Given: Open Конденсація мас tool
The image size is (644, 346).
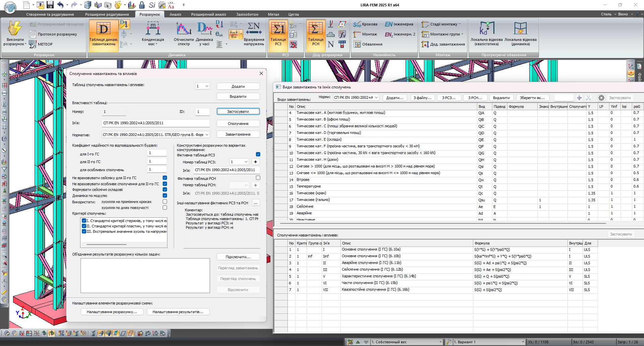Looking at the screenshot, I should pyautogui.click(x=153, y=30).
